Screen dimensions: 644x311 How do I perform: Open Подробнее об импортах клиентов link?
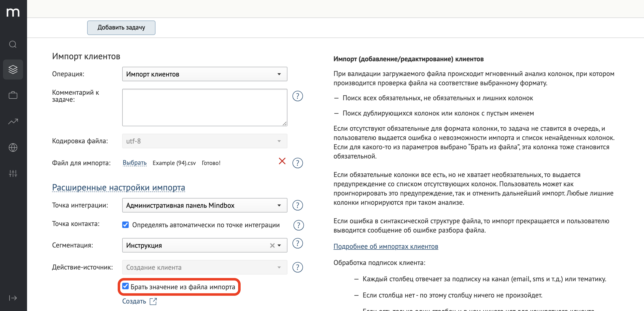pos(386,246)
